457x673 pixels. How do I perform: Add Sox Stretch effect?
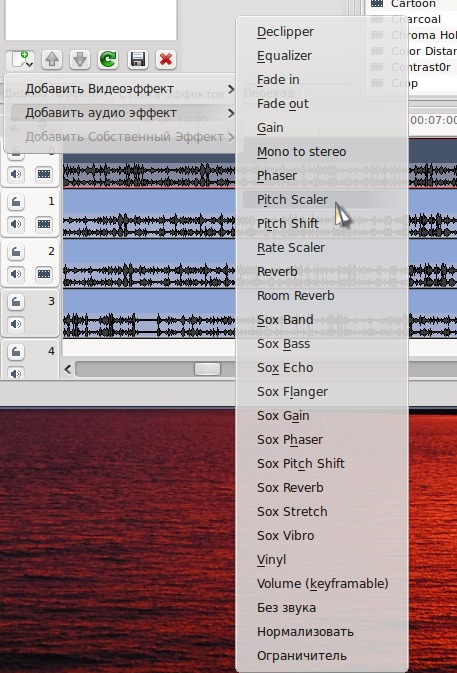[322, 512]
